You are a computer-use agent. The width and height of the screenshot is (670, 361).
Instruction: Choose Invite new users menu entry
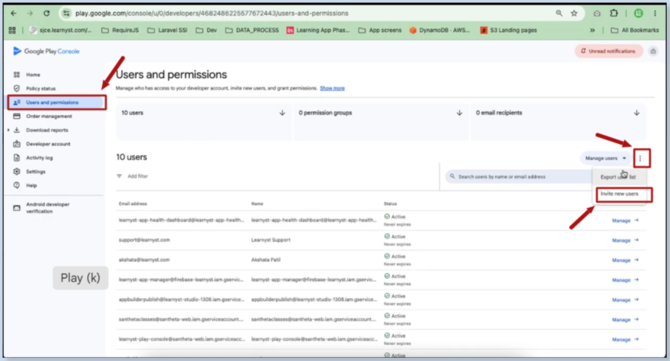tap(620, 194)
